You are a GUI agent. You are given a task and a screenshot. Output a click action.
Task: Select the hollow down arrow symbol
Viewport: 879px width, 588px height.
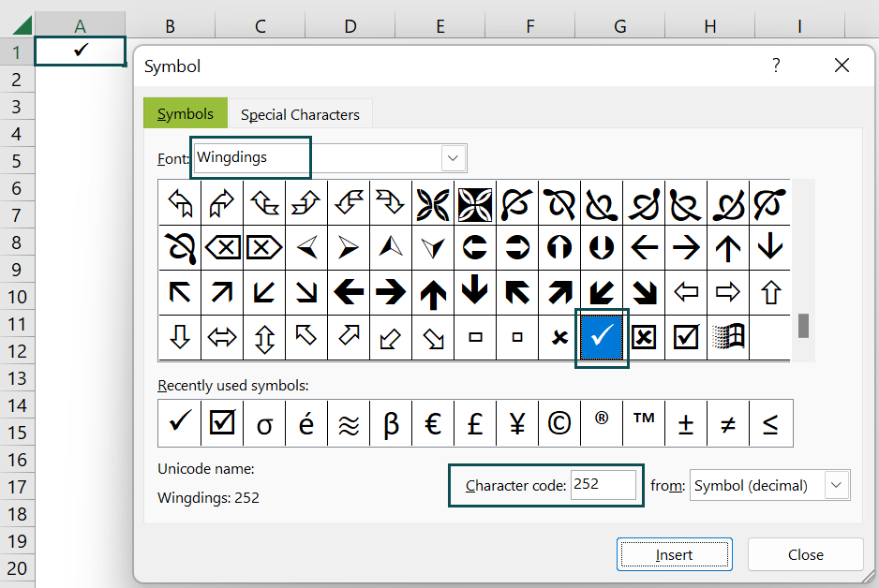click(179, 337)
